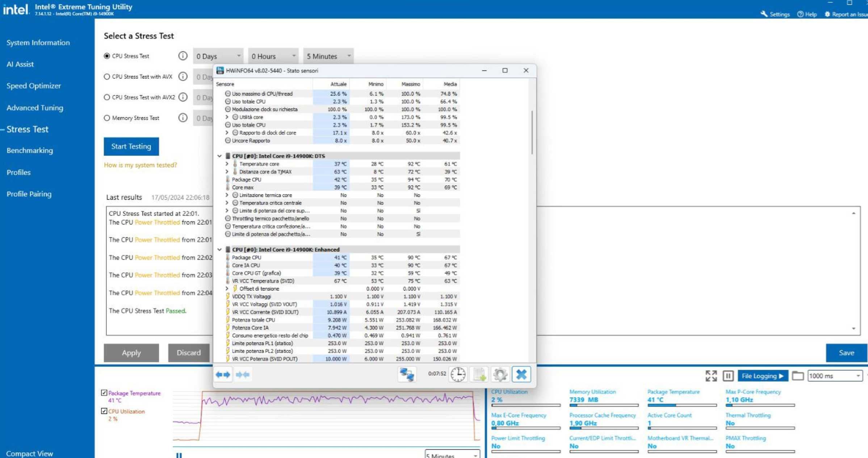Image resolution: width=868 pixels, height=458 pixels.
Task: Click HWiNFO log-to-file sheet icon
Action: click(x=479, y=374)
